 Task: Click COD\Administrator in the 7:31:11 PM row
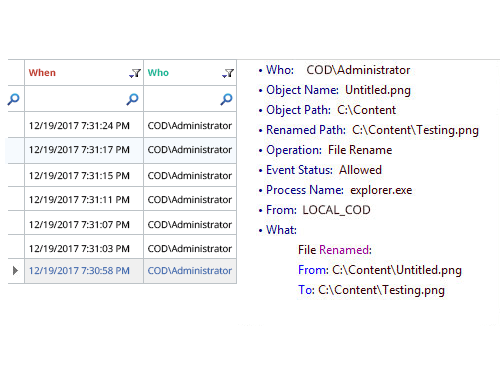click(x=190, y=200)
